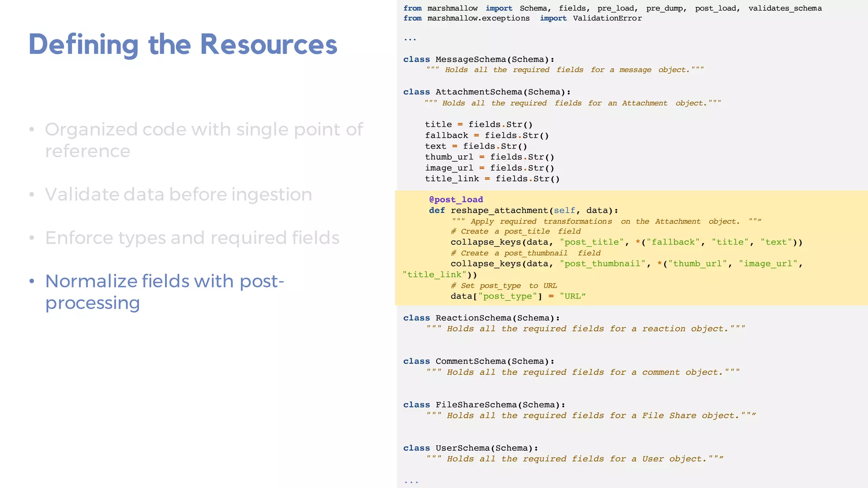Click the 'title_link = fields.Str()' line
The image size is (868, 488).
[492, 179]
